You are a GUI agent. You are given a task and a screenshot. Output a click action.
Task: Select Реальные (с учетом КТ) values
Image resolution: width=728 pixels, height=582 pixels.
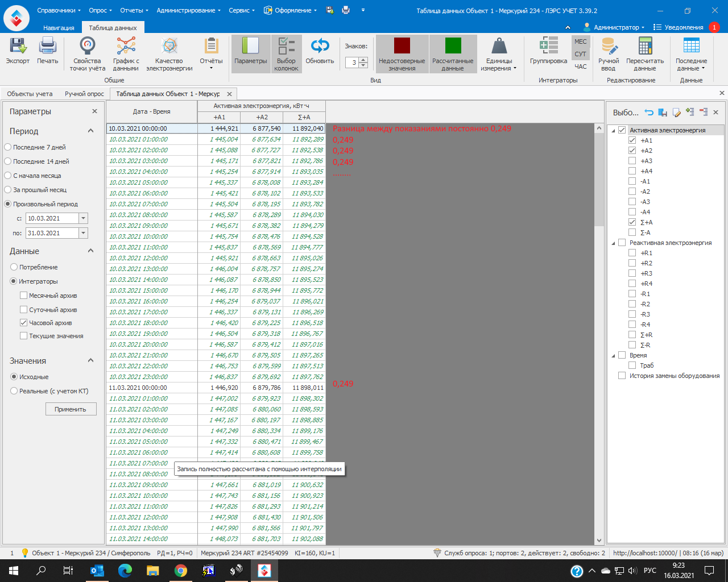pyautogui.click(x=49, y=391)
